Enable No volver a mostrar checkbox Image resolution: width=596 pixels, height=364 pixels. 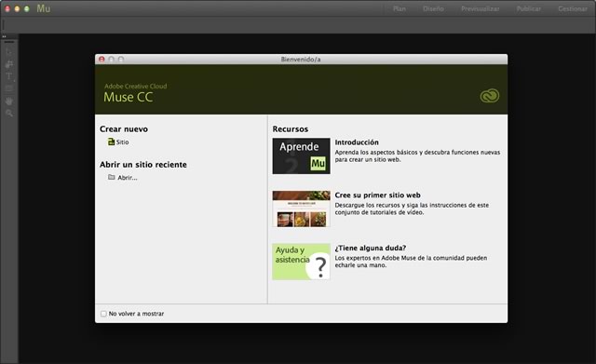tap(103, 314)
